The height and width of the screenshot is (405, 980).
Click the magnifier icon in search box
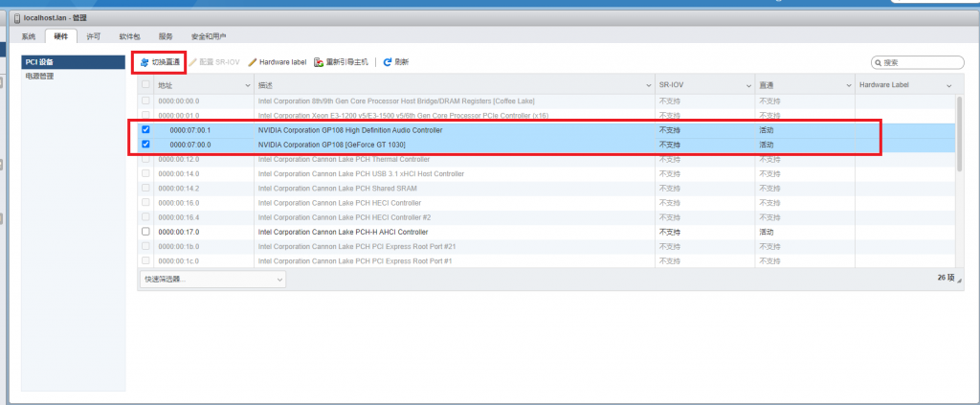coord(878,62)
